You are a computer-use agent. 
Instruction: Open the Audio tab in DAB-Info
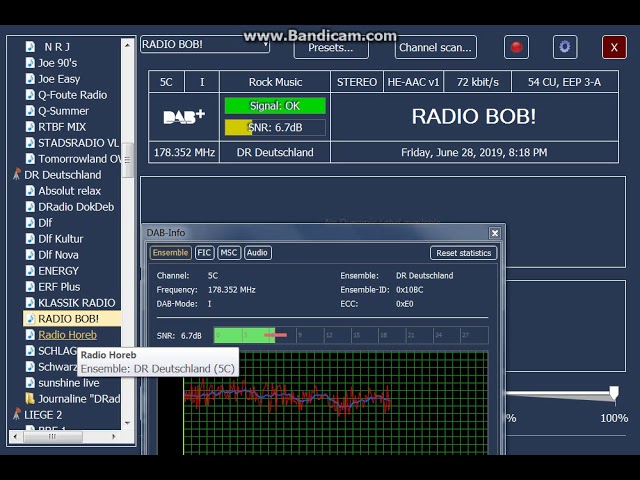click(257, 253)
